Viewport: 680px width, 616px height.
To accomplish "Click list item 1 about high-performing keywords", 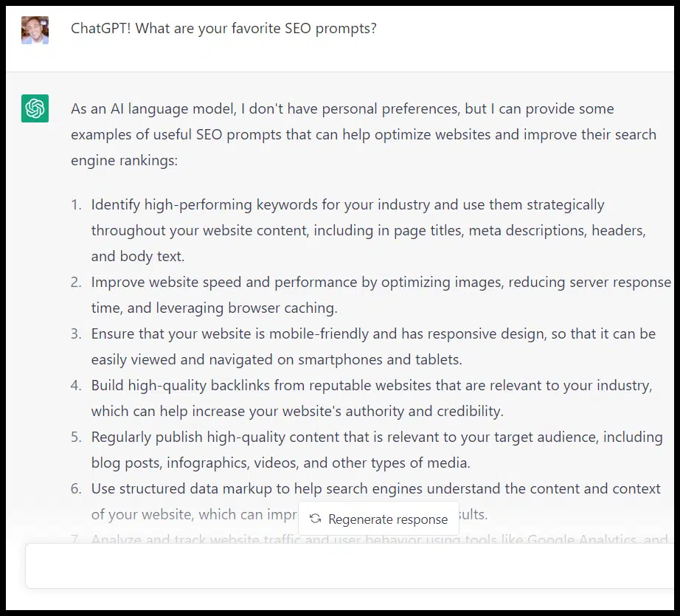I will point(347,230).
